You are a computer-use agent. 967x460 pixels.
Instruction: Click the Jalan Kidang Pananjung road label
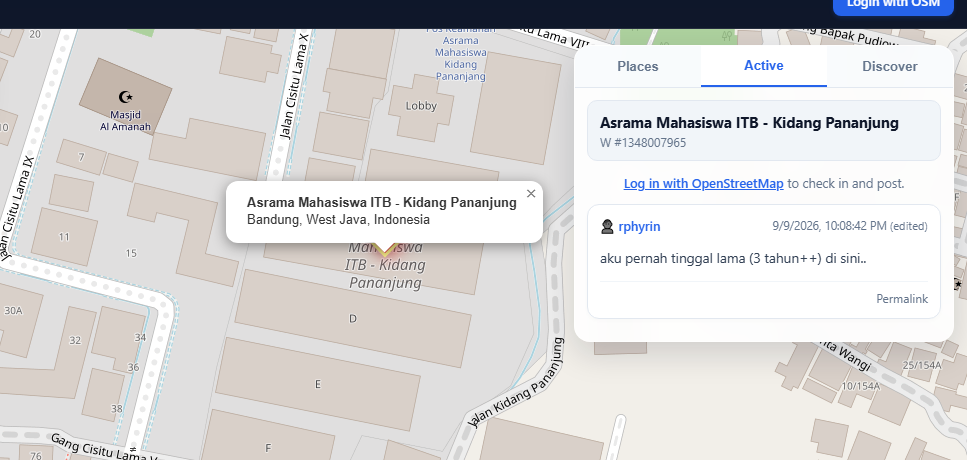516,382
